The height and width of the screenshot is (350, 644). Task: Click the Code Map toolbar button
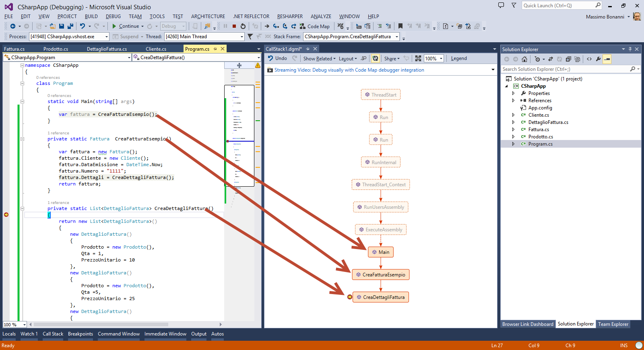coord(315,26)
